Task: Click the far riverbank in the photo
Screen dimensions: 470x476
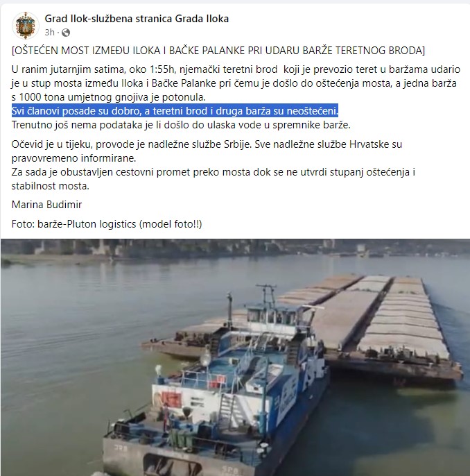Action: [235, 249]
